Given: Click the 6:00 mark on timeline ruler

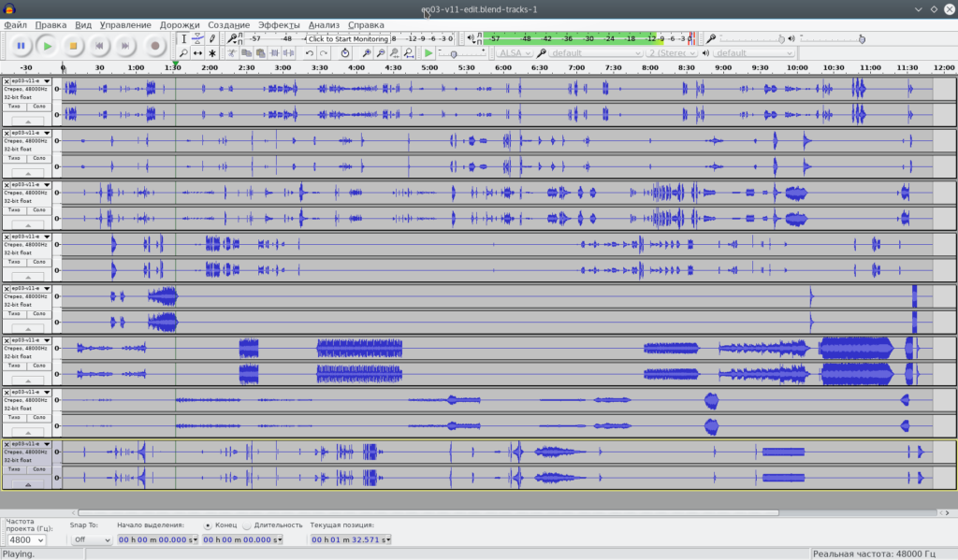Looking at the screenshot, I should click(502, 68).
